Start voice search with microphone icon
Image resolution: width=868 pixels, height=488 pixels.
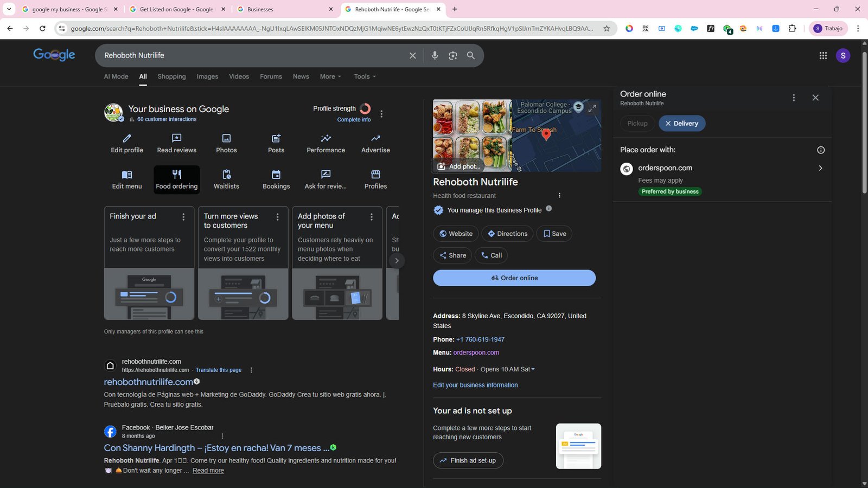[x=435, y=55]
